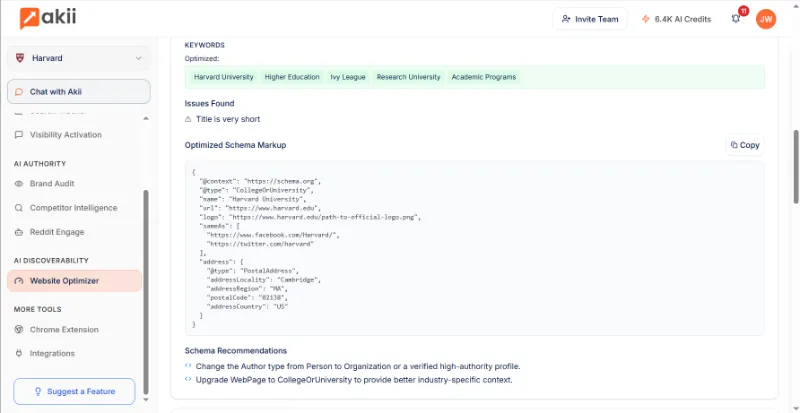Click the Issues Found heading
This screenshot has height=413, width=800.
pyautogui.click(x=209, y=103)
